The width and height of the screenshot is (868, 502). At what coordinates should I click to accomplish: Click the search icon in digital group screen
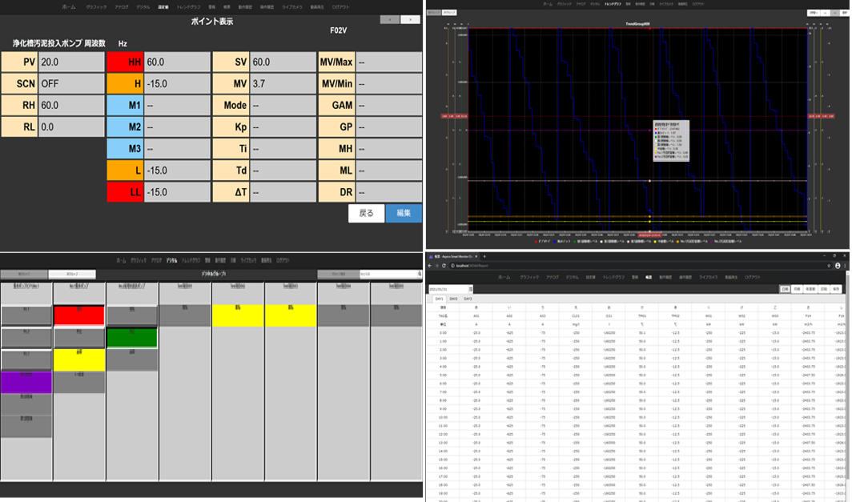click(420, 273)
